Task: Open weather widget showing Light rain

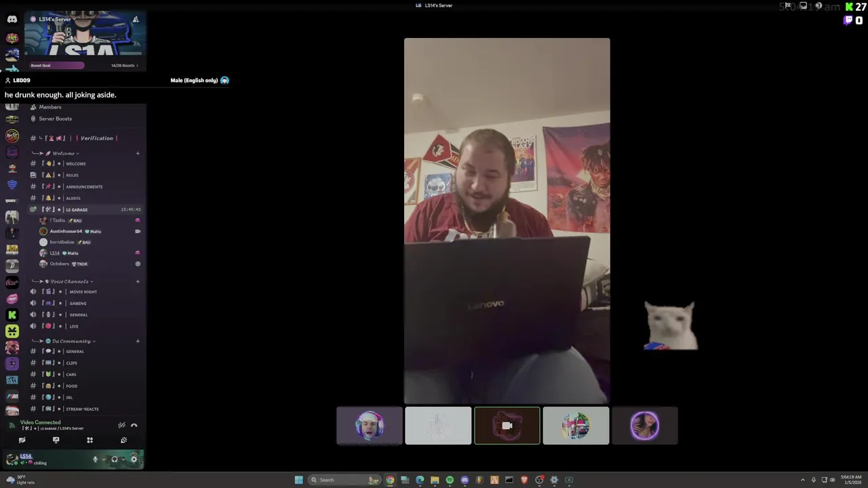Action: 20,480
